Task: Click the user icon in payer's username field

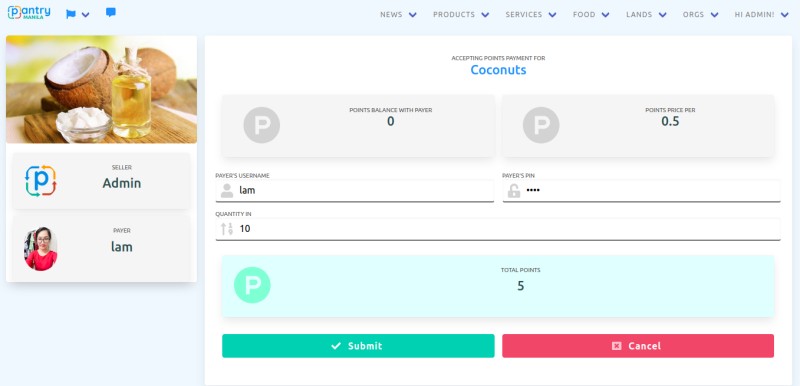Action: (227, 191)
